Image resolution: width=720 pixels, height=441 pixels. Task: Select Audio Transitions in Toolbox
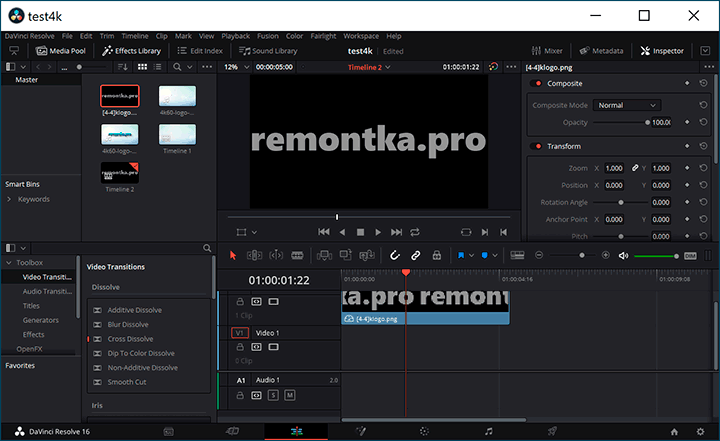(47, 291)
